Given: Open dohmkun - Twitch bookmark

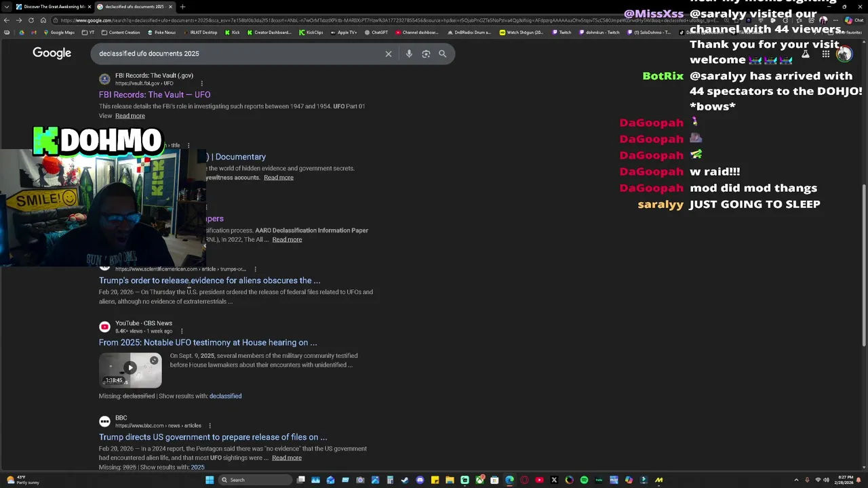Looking at the screenshot, I should pyautogui.click(x=599, y=33).
